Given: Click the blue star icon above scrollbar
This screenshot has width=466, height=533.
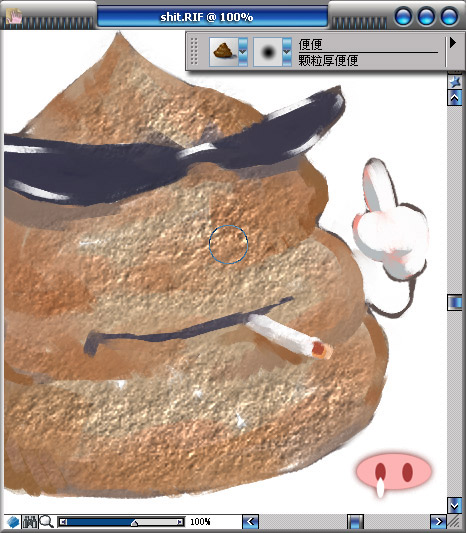Looking at the screenshot, I should pos(455,82).
